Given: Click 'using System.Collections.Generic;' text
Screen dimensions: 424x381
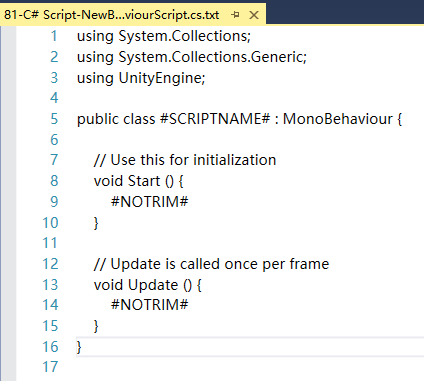Looking at the screenshot, I should click(192, 57).
